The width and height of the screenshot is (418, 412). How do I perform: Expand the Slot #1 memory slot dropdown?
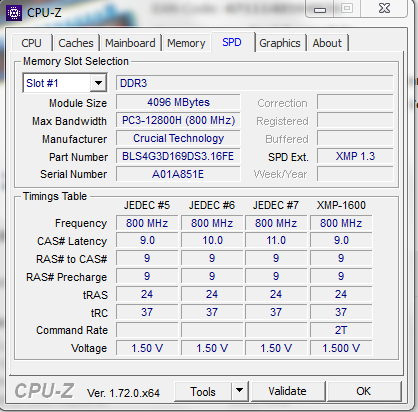coord(98,83)
